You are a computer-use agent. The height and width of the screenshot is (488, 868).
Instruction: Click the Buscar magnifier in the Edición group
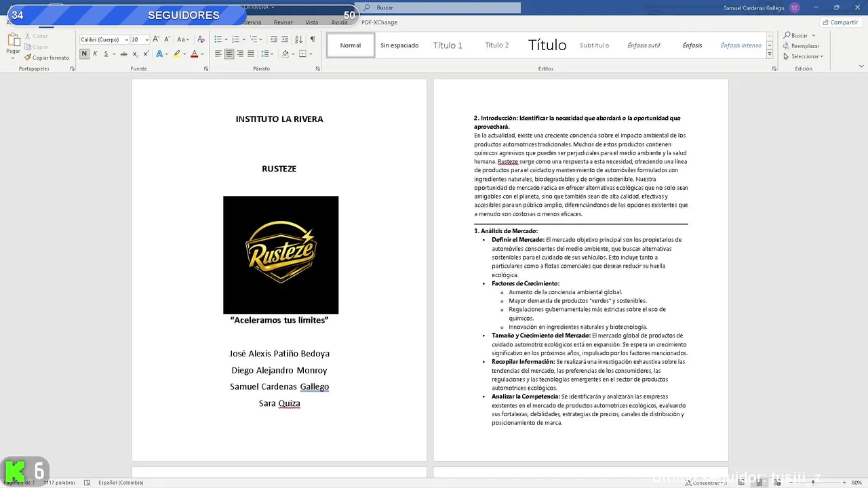[x=787, y=35]
